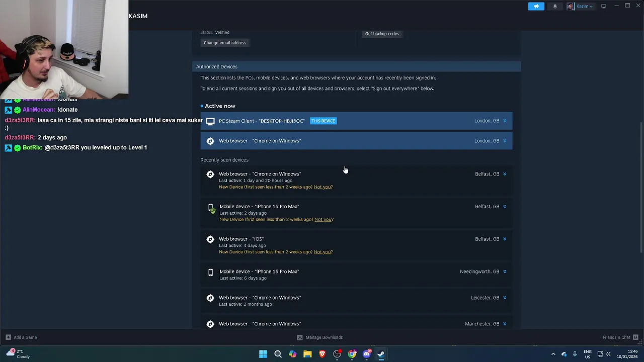Click 'Not you?' for the iOS web browser
This screenshot has width=644, height=362.
coord(323,252)
